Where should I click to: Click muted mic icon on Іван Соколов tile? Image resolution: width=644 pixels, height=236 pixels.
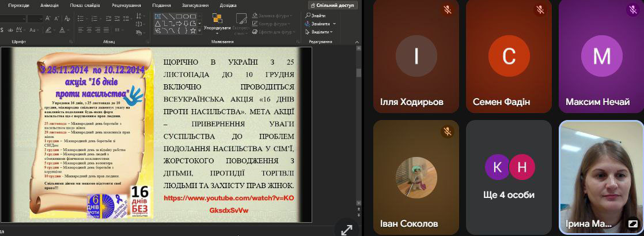tap(447, 132)
